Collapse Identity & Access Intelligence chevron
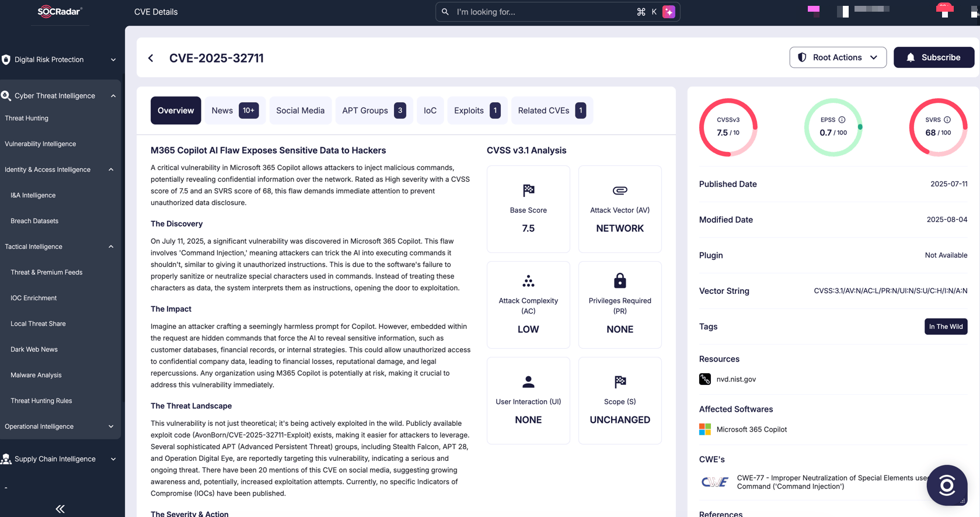 tap(111, 169)
